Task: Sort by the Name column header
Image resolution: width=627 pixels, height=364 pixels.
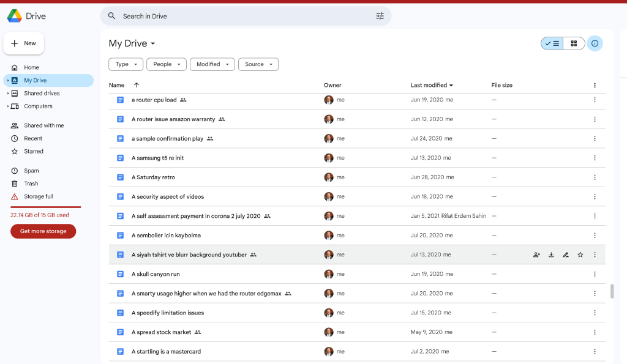Action: tap(116, 85)
